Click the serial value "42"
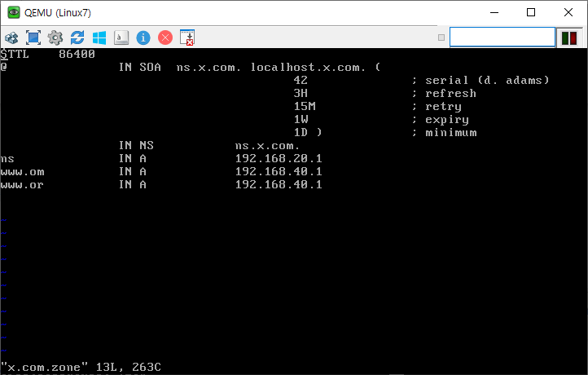Screen dimensions: 588x375 301,80
